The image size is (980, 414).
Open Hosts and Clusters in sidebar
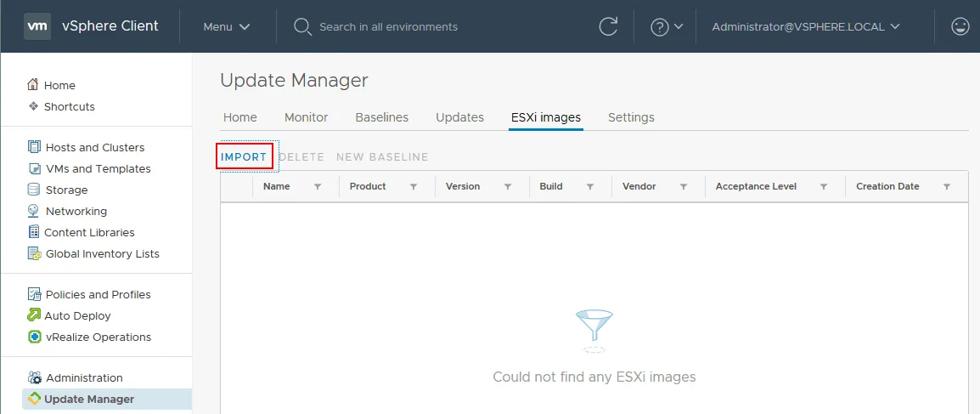[95, 148]
